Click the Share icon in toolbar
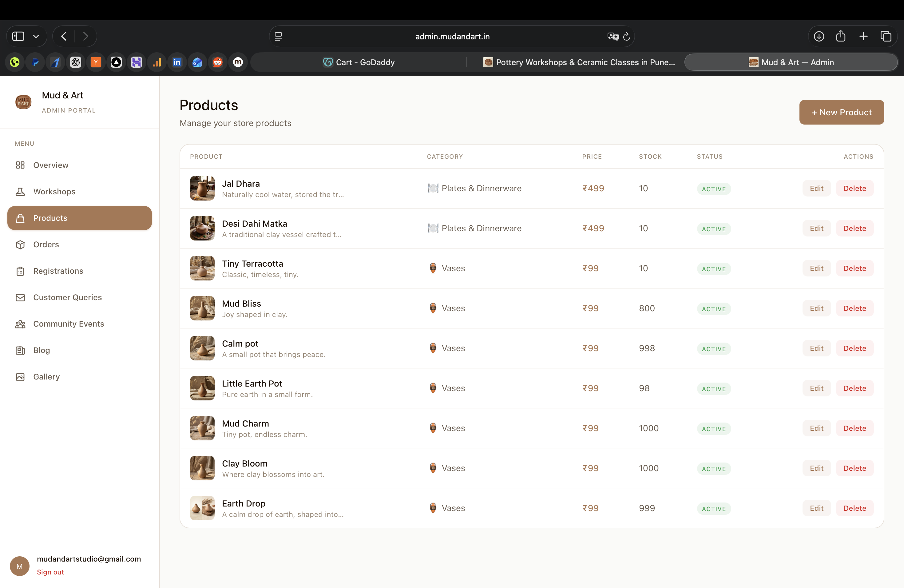The height and width of the screenshot is (588, 904). click(x=841, y=37)
